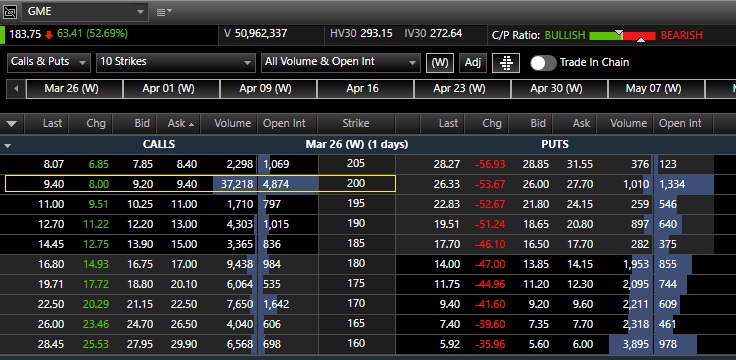Toggle the (W) weeklies button

point(440,62)
